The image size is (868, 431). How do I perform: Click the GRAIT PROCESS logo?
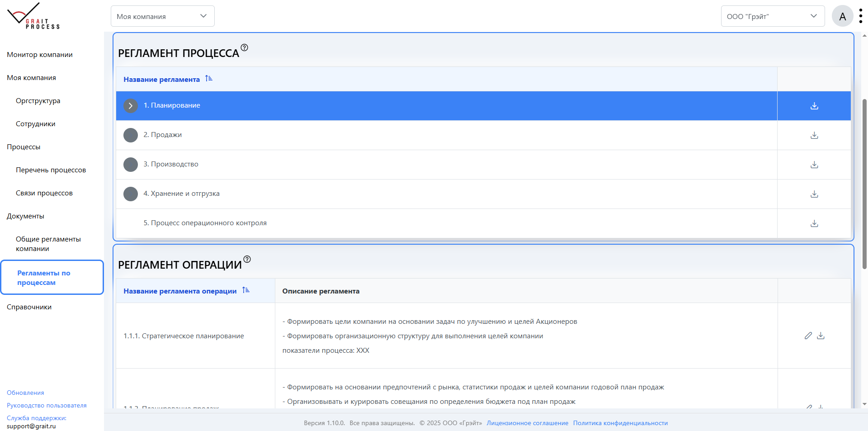click(x=34, y=16)
